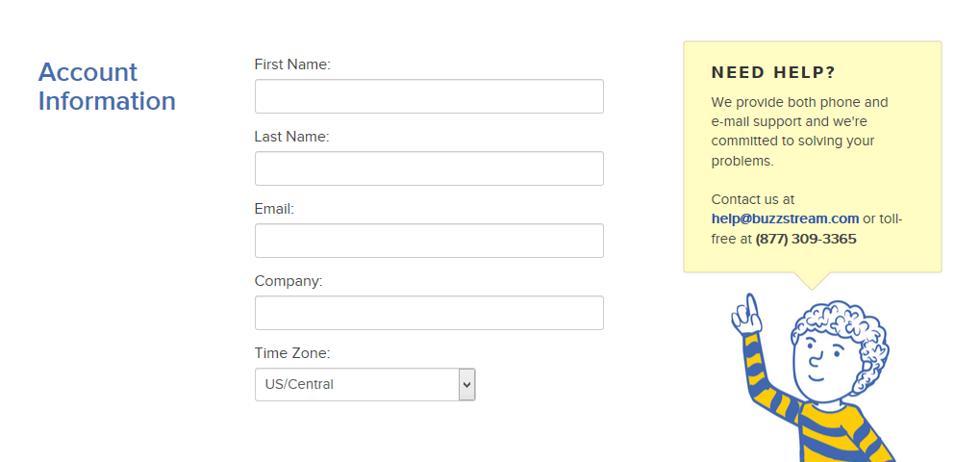Open the help@buzzstream.com email link
Viewport: 980px width, 462px height.
tap(785, 218)
